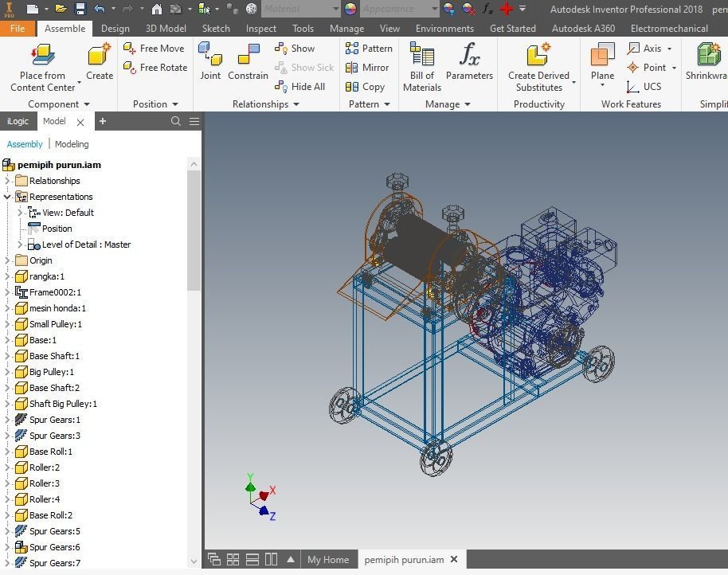Click the Place from Content Center icon

tap(43, 54)
